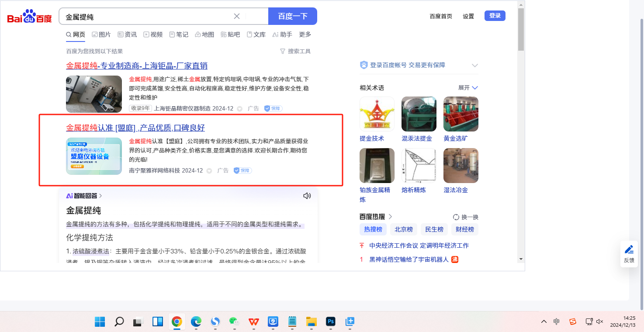The height and width of the screenshot is (332, 644).
Task: Click the Sogou input method tray icon
Action: (573, 322)
